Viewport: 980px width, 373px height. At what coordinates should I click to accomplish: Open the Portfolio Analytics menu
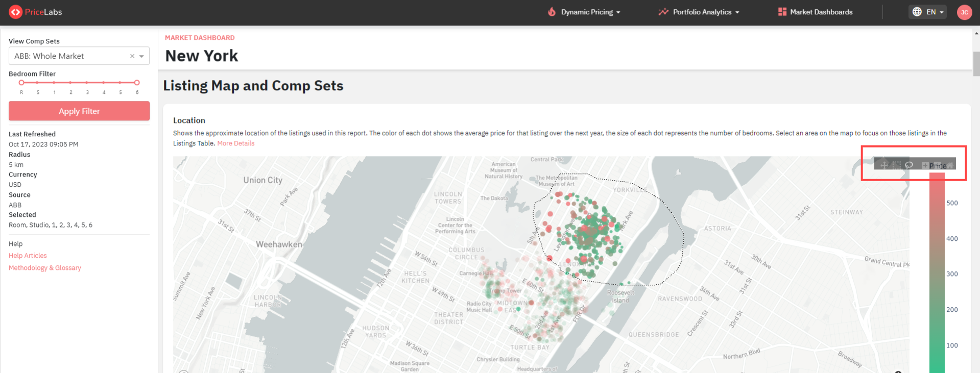click(699, 12)
